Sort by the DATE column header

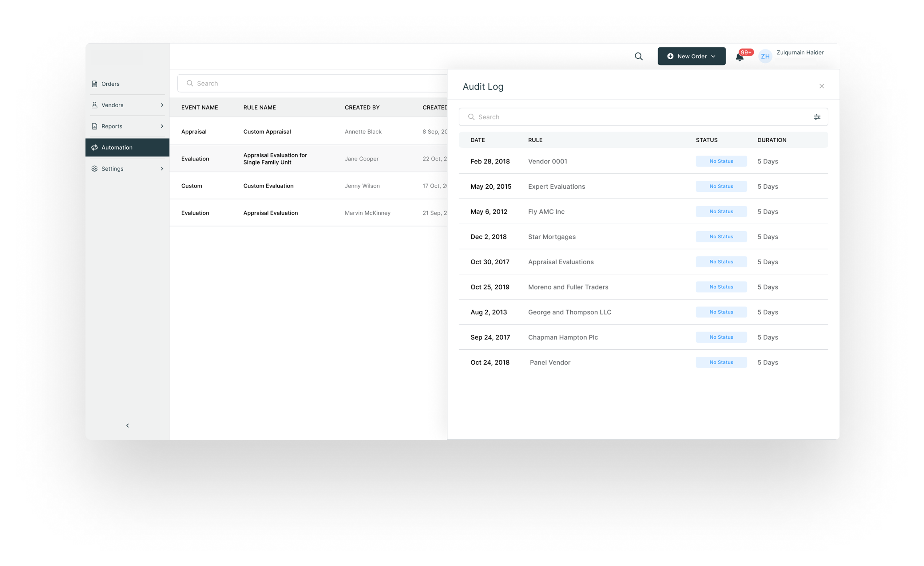coord(478,140)
